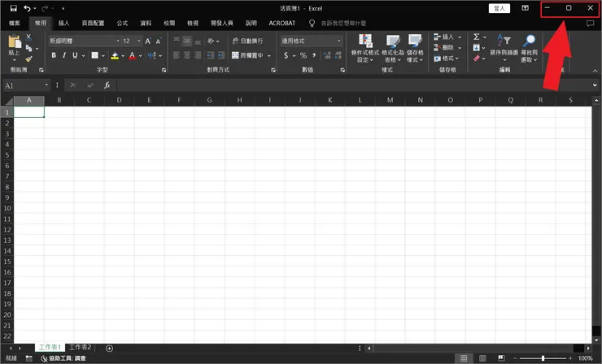Toggle align text right
The height and width of the screenshot is (364, 602).
pos(198,55)
